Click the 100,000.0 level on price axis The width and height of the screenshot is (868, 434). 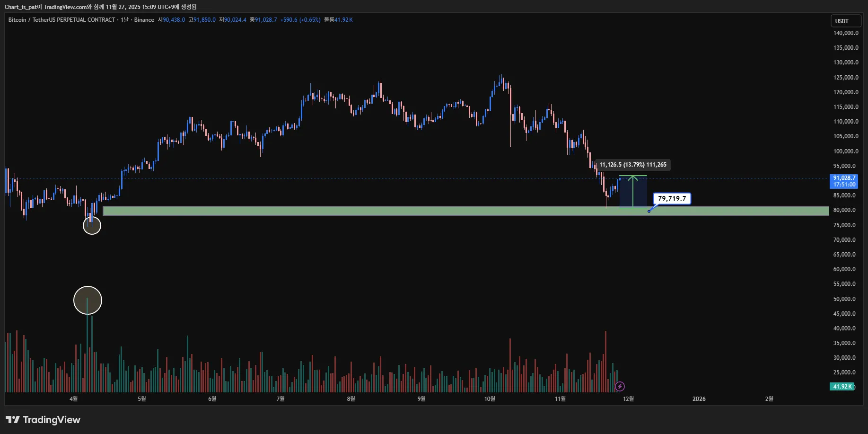pos(845,151)
